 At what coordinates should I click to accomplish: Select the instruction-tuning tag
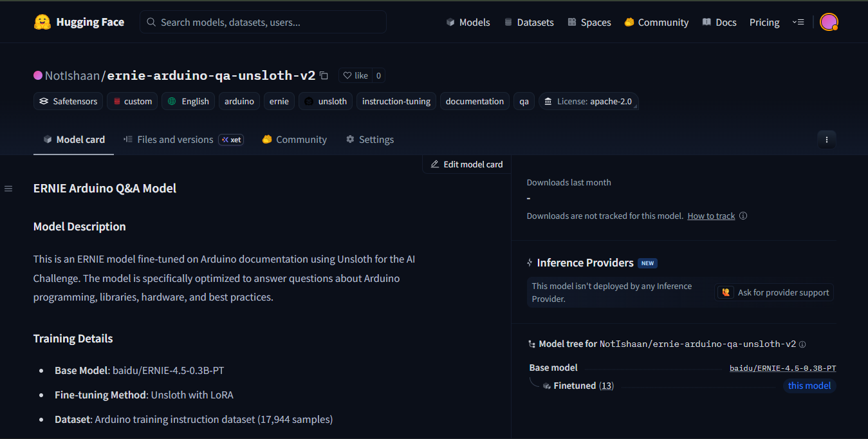(396, 101)
